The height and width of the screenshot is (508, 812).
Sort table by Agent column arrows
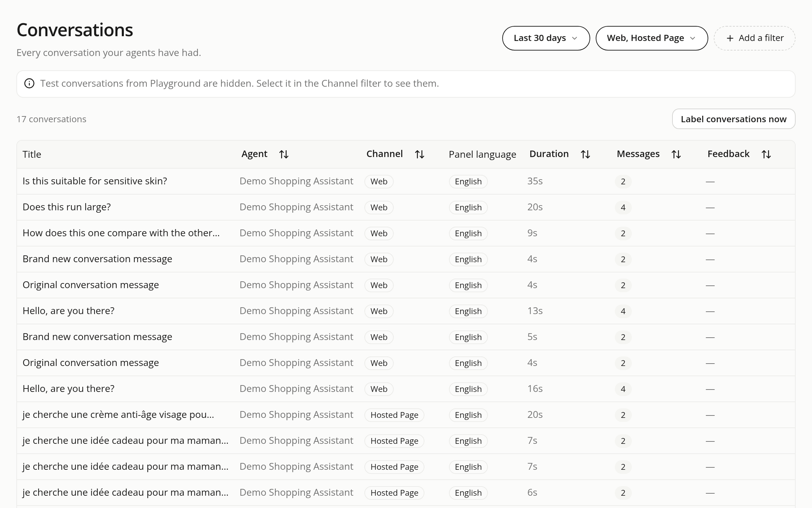click(284, 154)
